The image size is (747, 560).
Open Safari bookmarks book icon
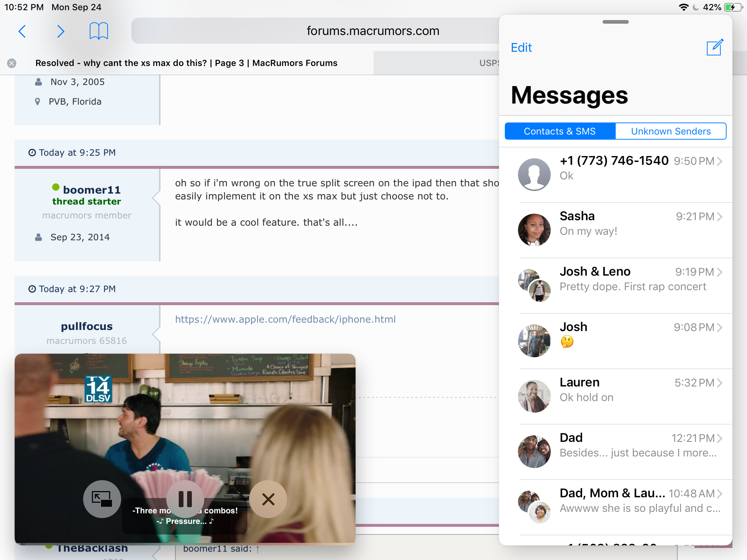(x=98, y=31)
